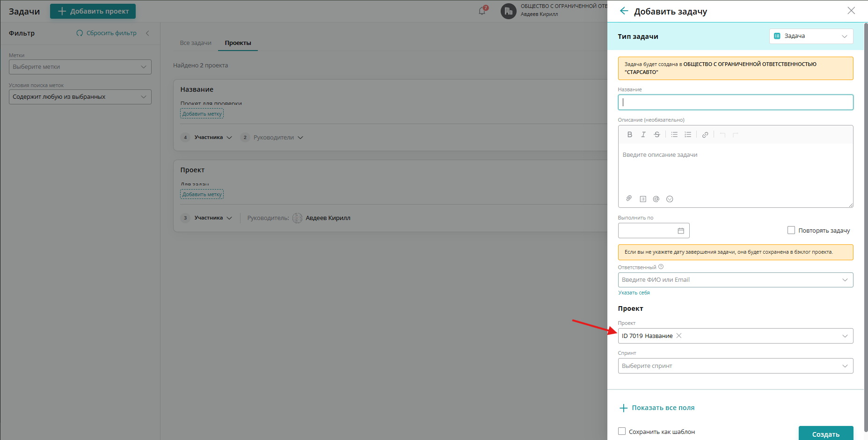Screen dimensions: 868x440
Task: Apply strikethrough formatting in description editor
Action: coord(657,135)
